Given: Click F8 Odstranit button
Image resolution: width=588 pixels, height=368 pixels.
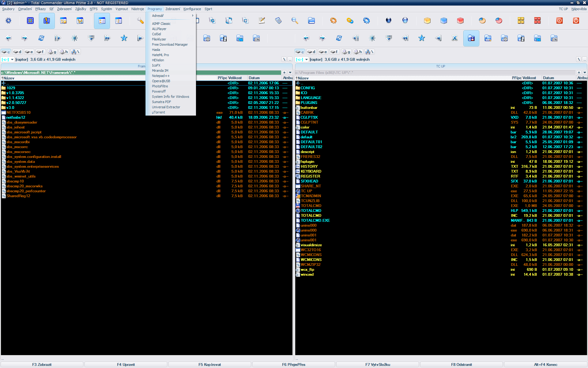Looking at the screenshot, I should click(x=462, y=365).
